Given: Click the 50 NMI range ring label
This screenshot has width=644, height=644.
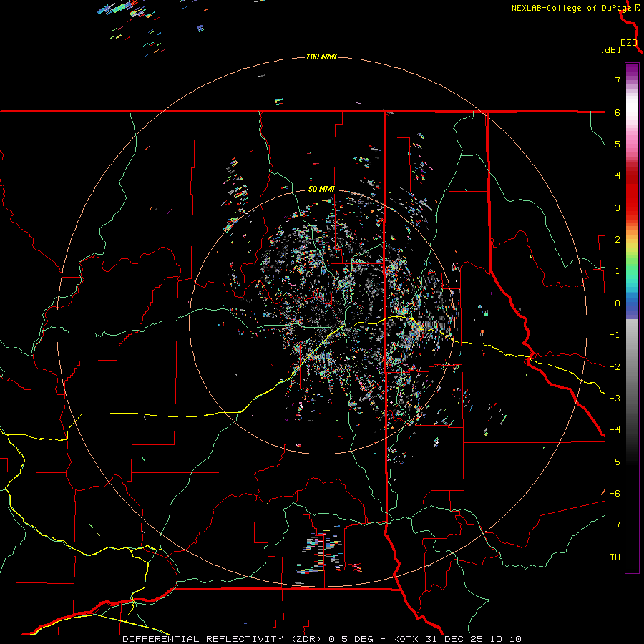Looking at the screenshot, I should click(x=321, y=190).
